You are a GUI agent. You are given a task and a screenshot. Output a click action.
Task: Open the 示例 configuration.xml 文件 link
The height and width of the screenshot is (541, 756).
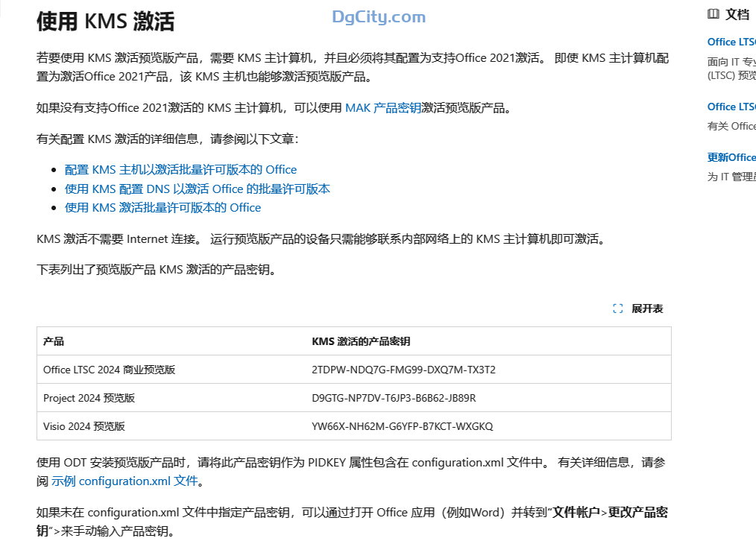(125, 481)
